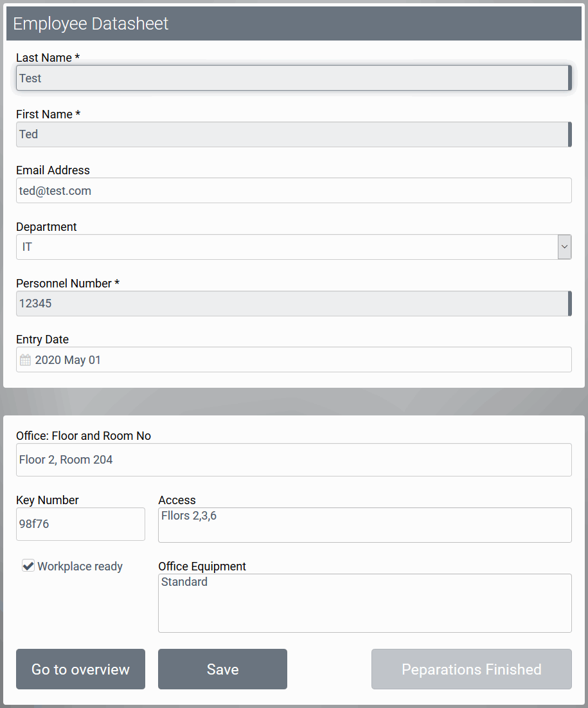
Task: Select the Email Address input box
Action: (x=294, y=191)
